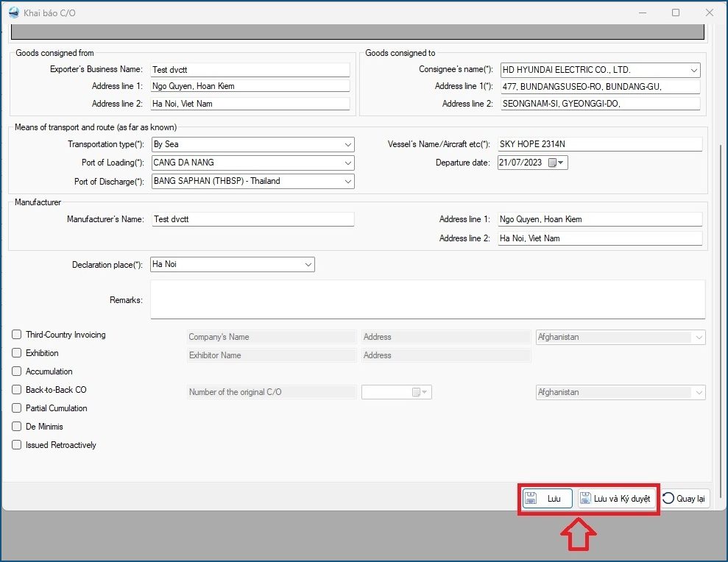The width and height of the screenshot is (728, 562).
Task: Click the Departure date value 21/07/2023
Action: [520, 163]
